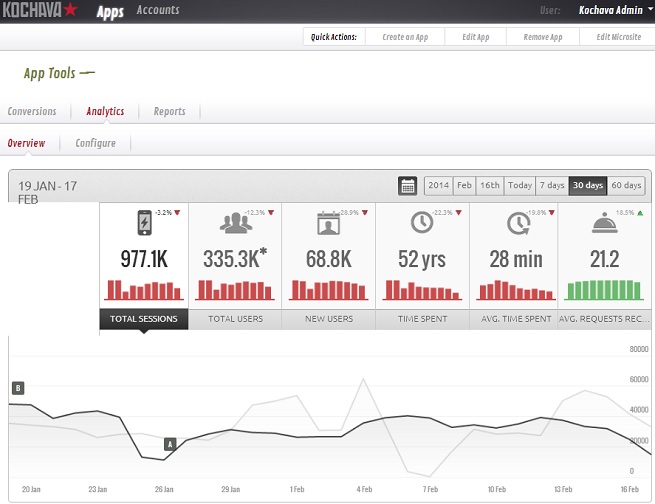Select the 30 days range button
The image size is (655, 504).
[588, 185]
